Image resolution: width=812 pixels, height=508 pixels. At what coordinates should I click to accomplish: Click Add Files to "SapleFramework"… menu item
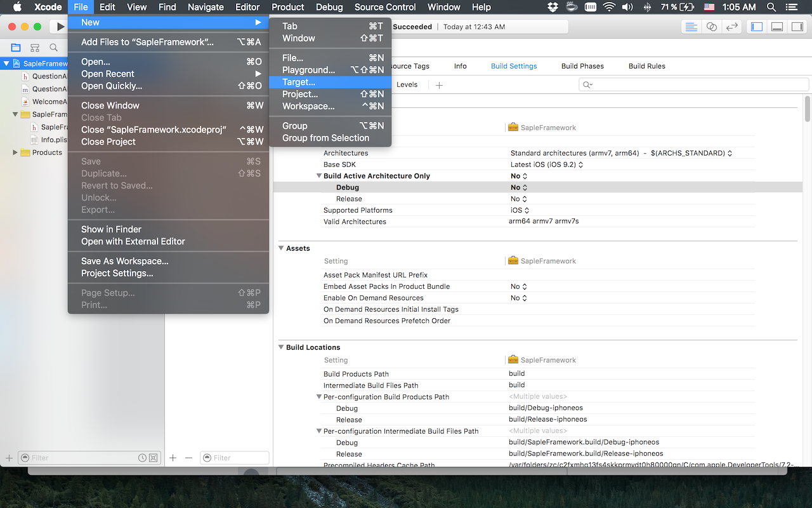pos(168,42)
